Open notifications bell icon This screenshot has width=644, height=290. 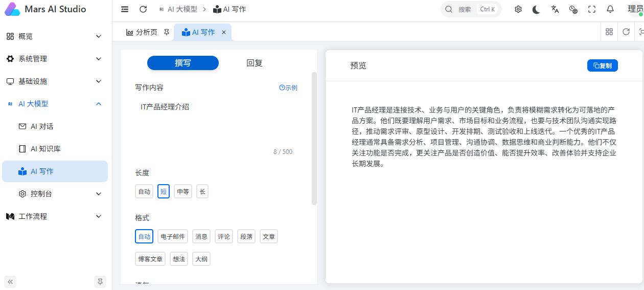click(x=610, y=9)
